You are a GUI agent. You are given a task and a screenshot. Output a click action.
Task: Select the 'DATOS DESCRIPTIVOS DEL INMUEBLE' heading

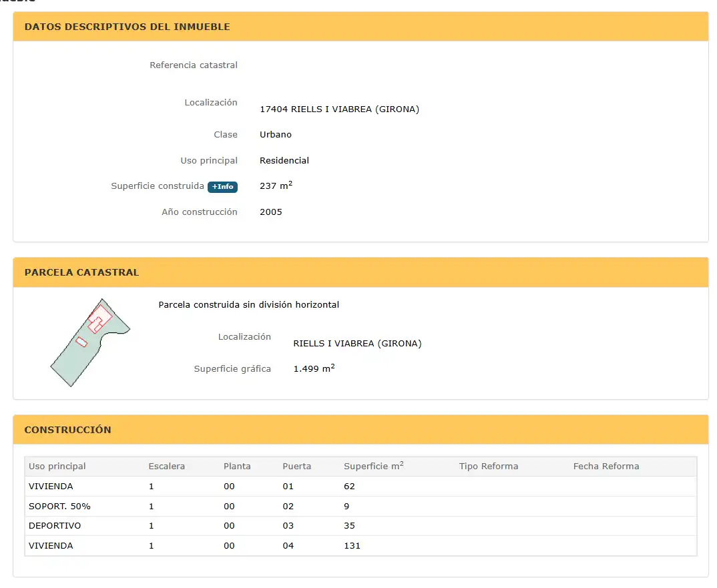pos(127,27)
